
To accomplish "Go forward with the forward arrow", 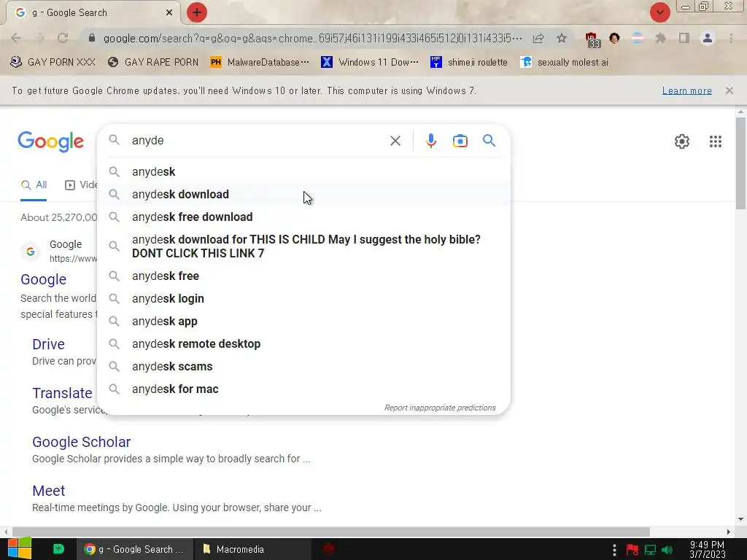I will (x=39, y=38).
